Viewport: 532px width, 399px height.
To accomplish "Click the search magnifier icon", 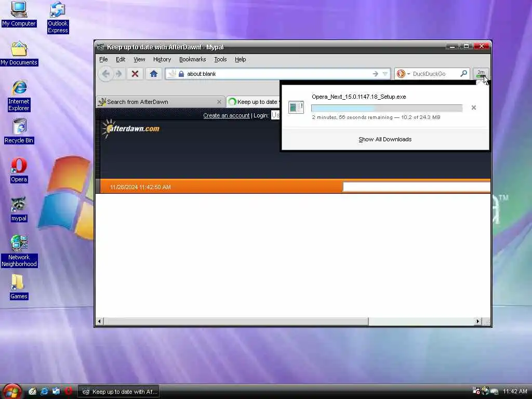I will pos(463,73).
